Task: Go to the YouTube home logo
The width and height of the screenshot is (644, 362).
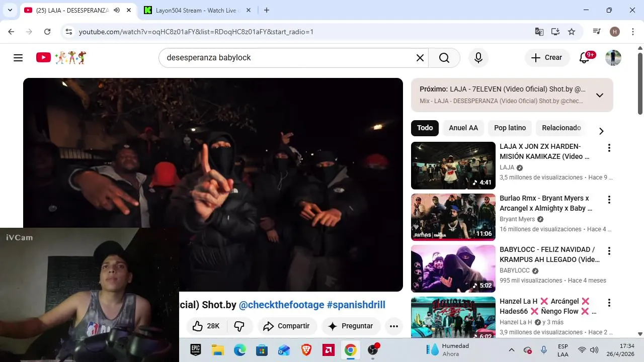Action: click(x=61, y=57)
